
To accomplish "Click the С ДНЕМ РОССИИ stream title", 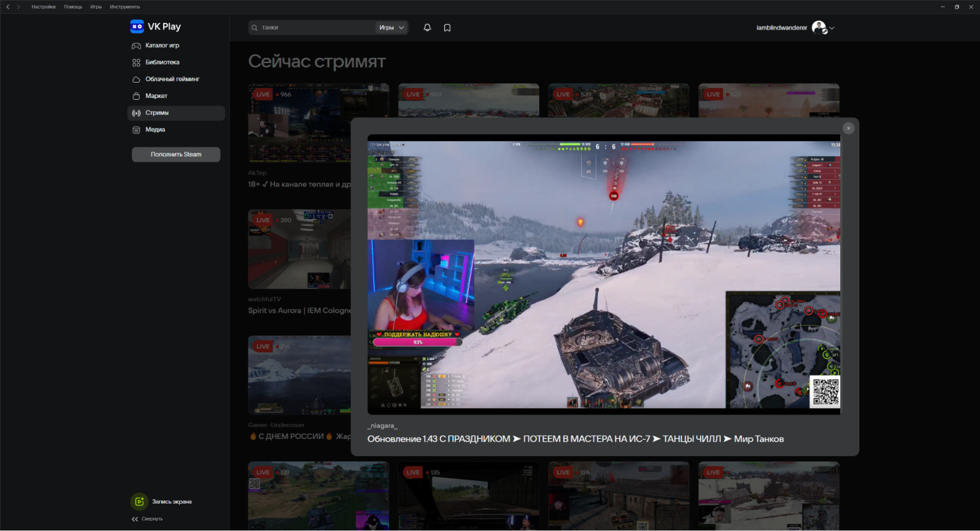I will coord(300,436).
